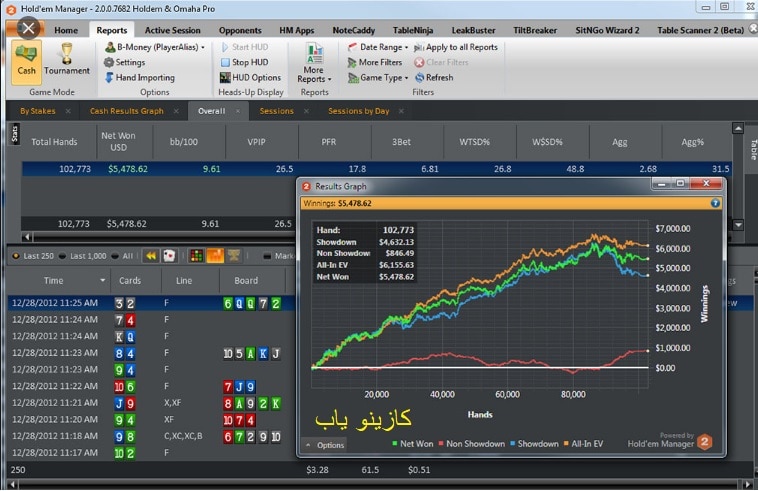The width and height of the screenshot is (758, 491).
Task: Click the WTSD% column header
Action: (x=480, y=142)
